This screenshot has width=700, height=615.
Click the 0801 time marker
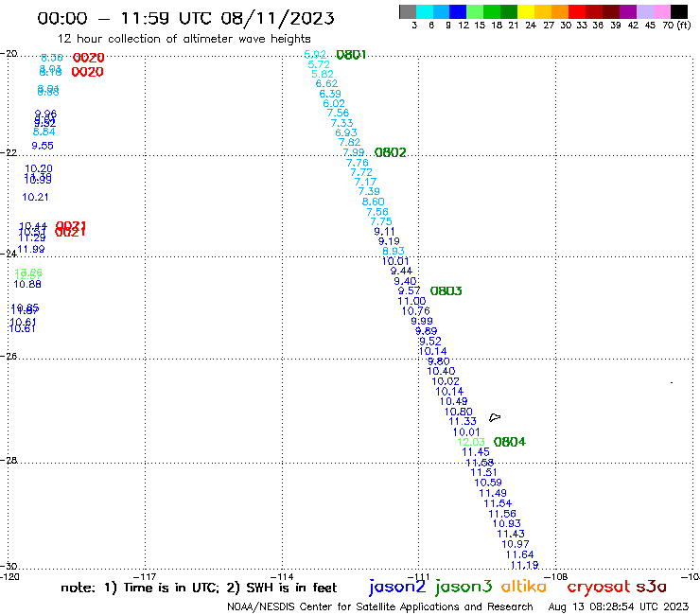351,55
